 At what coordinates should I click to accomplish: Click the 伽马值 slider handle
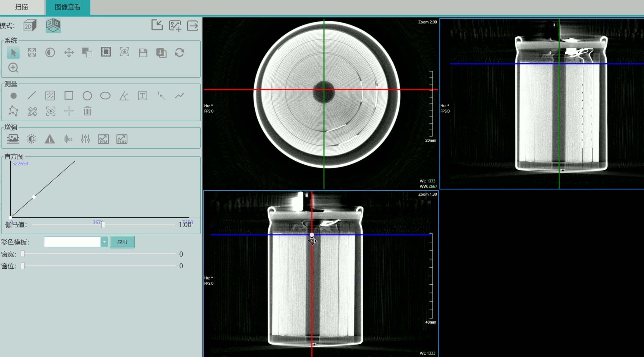(x=103, y=225)
